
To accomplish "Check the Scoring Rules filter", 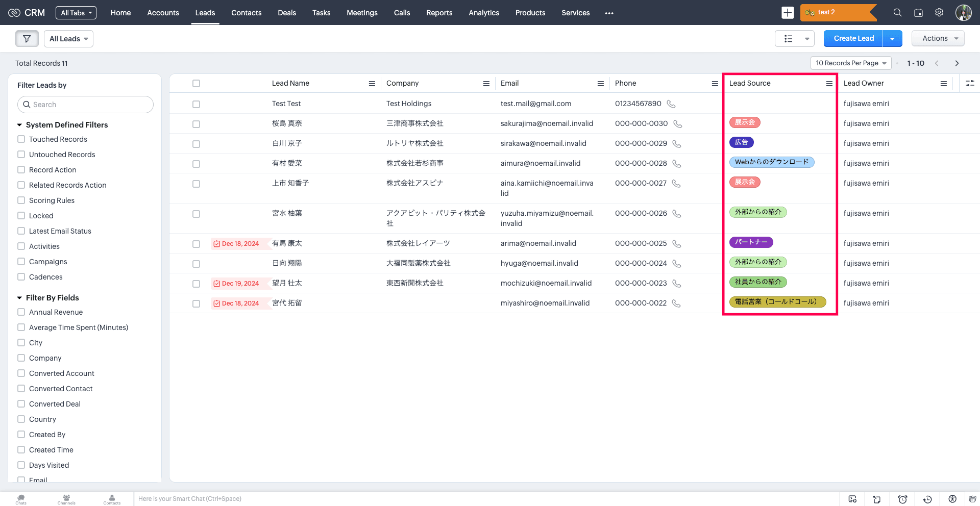I will pyautogui.click(x=21, y=200).
